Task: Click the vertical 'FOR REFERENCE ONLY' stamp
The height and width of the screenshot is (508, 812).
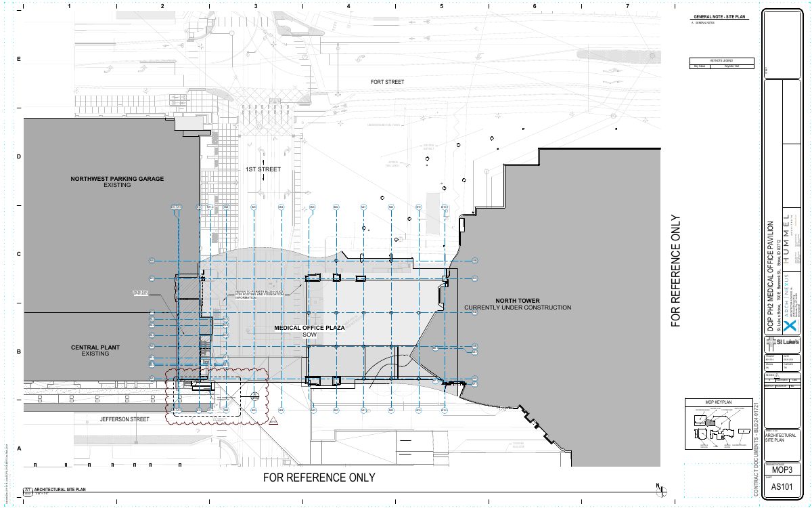Action: coord(675,272)
